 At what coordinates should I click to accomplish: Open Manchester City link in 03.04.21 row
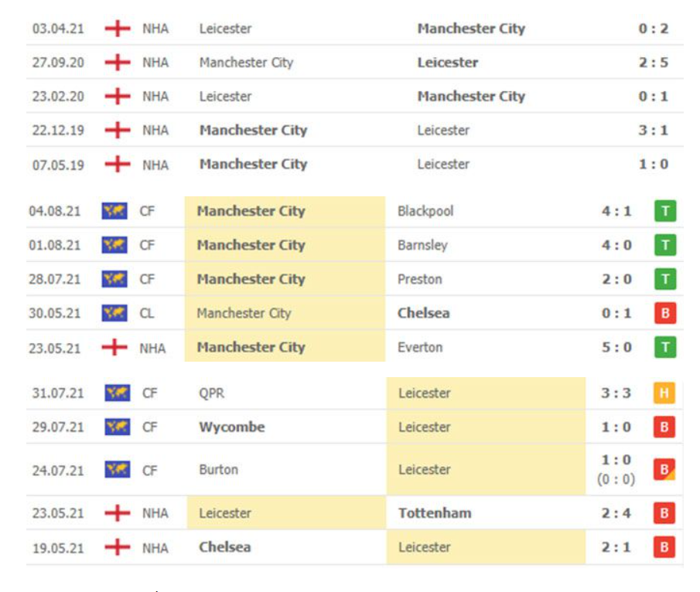[x=471, y=29]
